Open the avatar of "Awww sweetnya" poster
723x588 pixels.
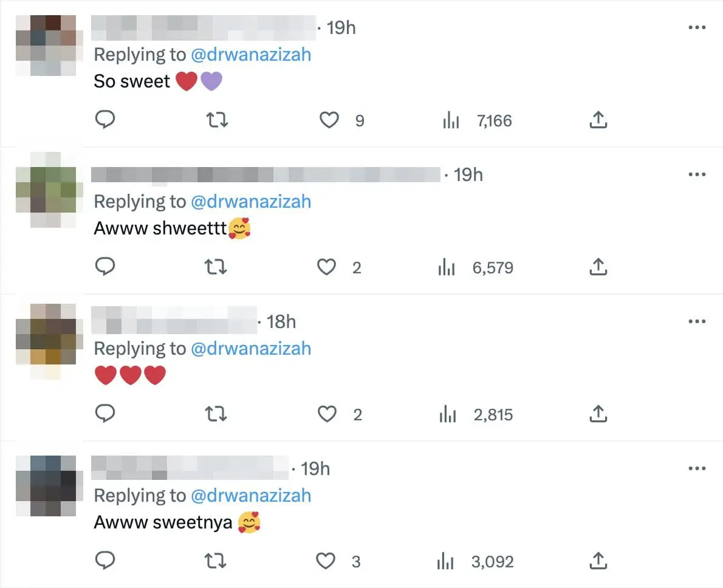click(x=46, y=487)
